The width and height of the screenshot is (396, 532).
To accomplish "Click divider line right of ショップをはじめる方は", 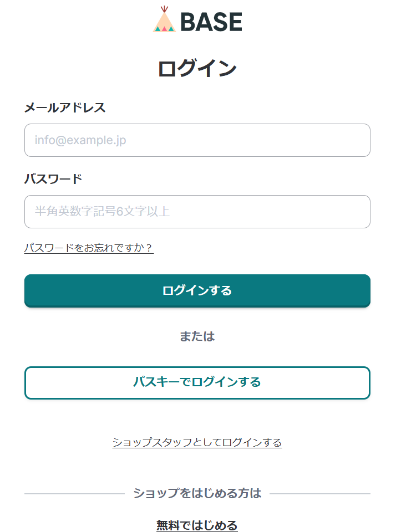I will click(x=320, y=493).
